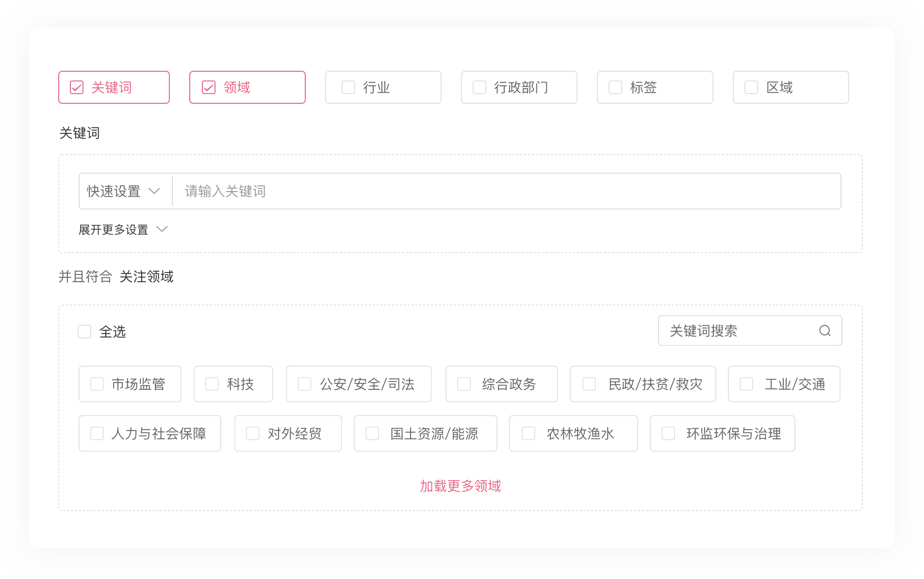The height and width of the screenshot is (579, 924).
Task: Check the 工业/交通 domain
Action: [746, 384]
